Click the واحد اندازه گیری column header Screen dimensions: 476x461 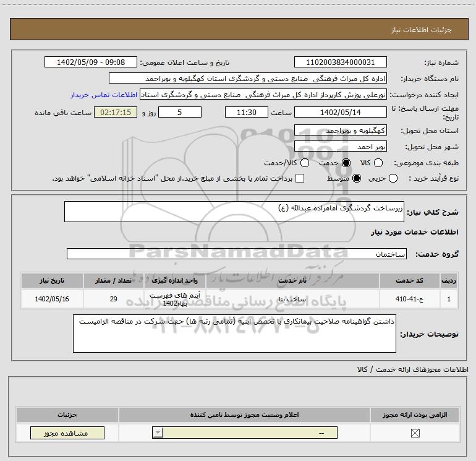175,280
